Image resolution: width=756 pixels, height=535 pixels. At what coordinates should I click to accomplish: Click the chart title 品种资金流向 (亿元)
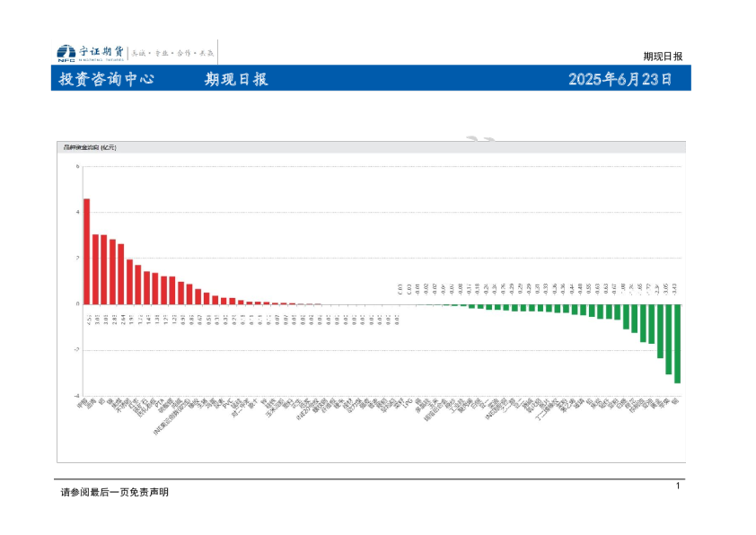[x=89, y=147]
